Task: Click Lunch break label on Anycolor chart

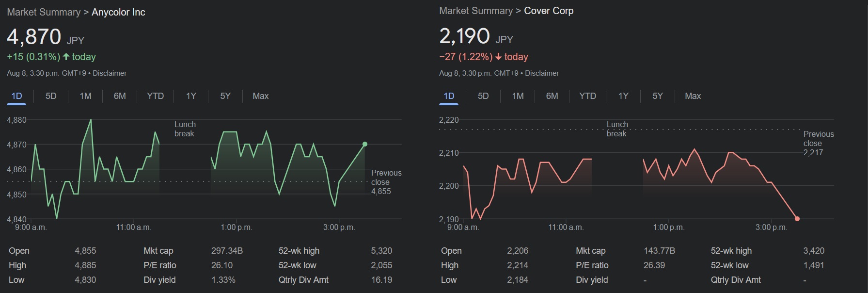Action: pos(185,129)
